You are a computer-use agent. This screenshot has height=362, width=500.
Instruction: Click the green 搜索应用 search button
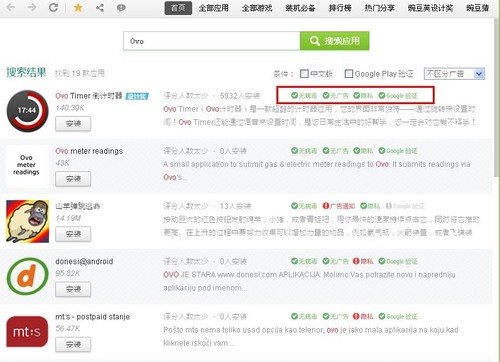click(334, 41)
